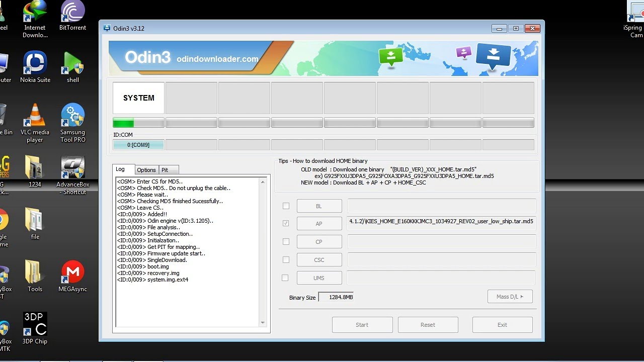
Task: Minimize the Odin3 window
Action: tap(500, 29)
